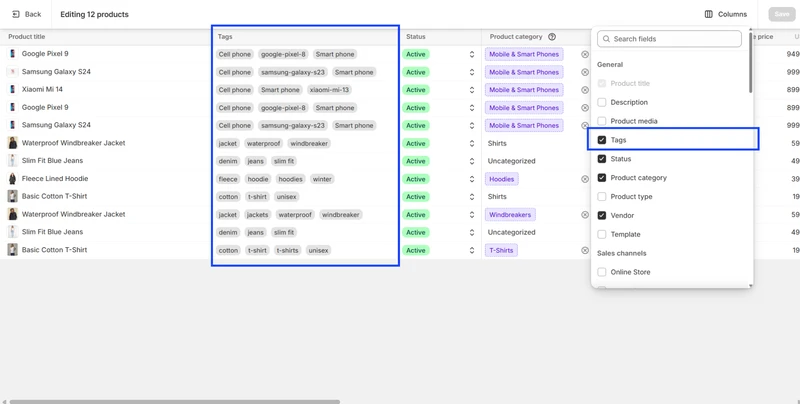
Task: Click the hoodies tag chip
Action: point(291,179)
